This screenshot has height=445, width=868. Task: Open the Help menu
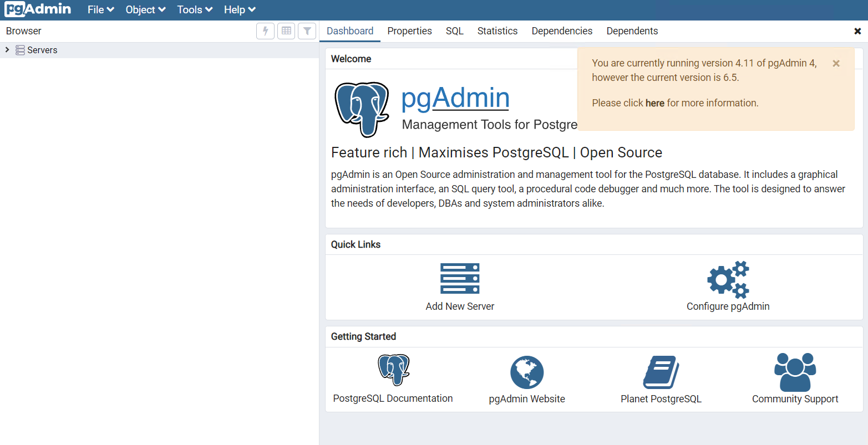(x=240, y=10)
